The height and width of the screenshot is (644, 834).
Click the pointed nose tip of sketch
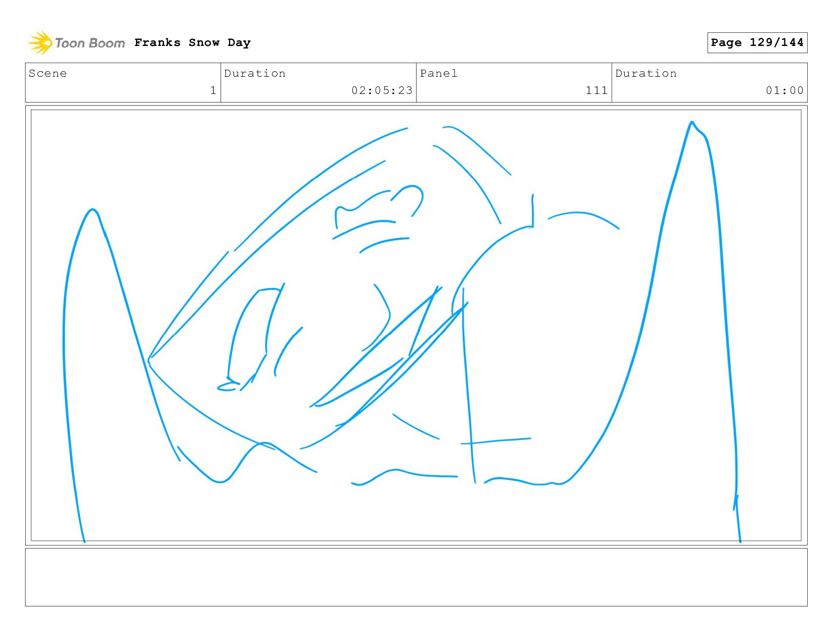click(x=150, y=360)
